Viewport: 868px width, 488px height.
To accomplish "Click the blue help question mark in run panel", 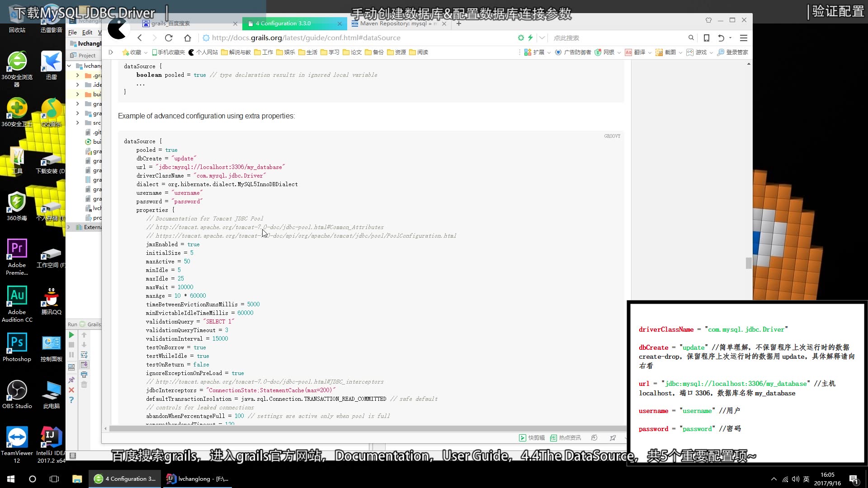I will [x=71, y=400].
